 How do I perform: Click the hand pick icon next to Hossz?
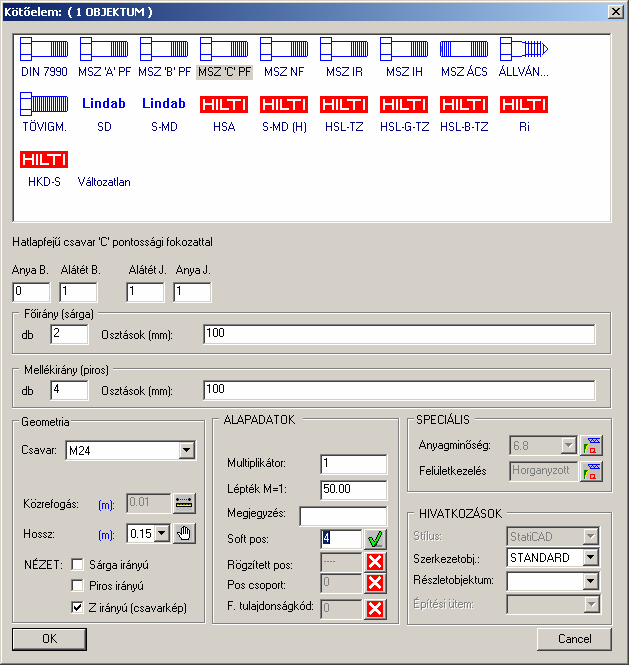(184, 533)
